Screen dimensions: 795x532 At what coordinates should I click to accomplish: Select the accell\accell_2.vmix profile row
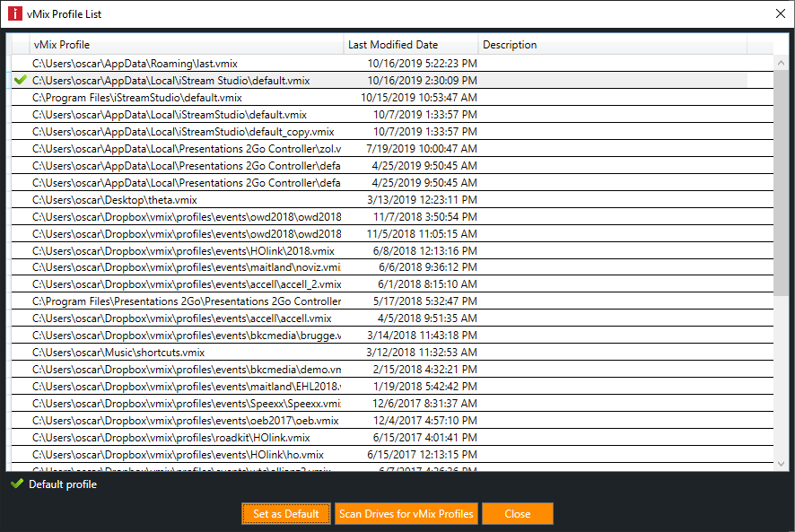[x=392, y=284]
